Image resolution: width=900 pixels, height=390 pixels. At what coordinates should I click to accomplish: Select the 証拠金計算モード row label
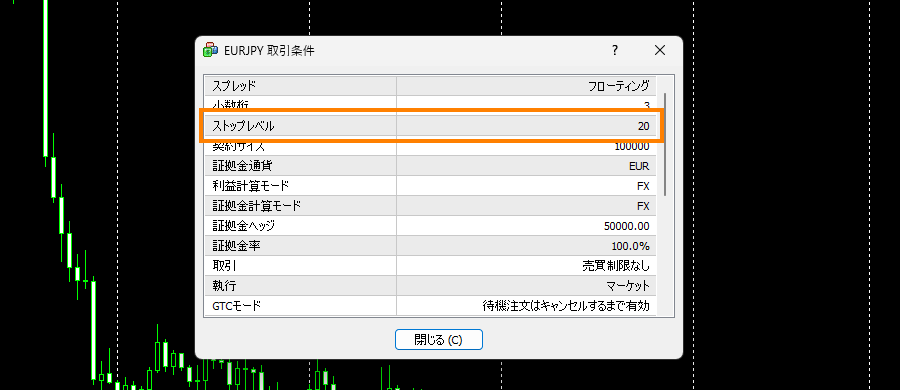[x=257, y=206]
